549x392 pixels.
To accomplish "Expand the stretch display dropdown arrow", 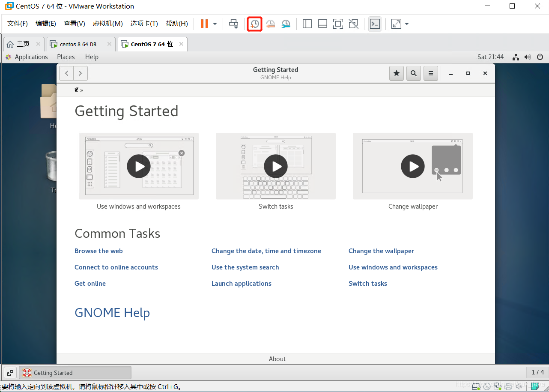I will [407, 24].
